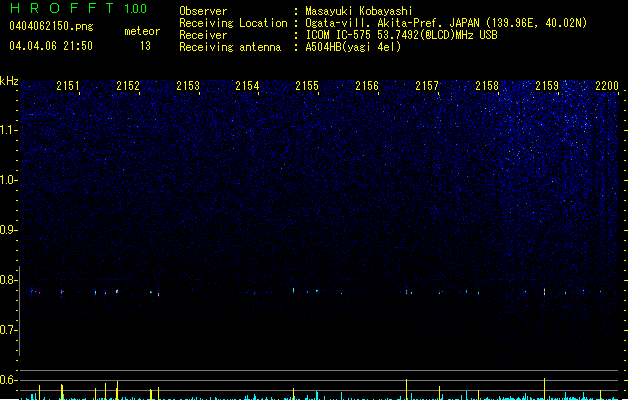Click the Receiver label
The image size is (629, 400).
coord(203,35)
